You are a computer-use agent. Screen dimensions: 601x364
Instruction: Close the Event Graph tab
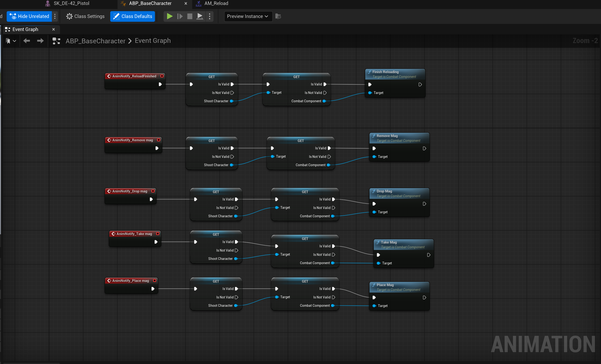click(x=53, y=29)
